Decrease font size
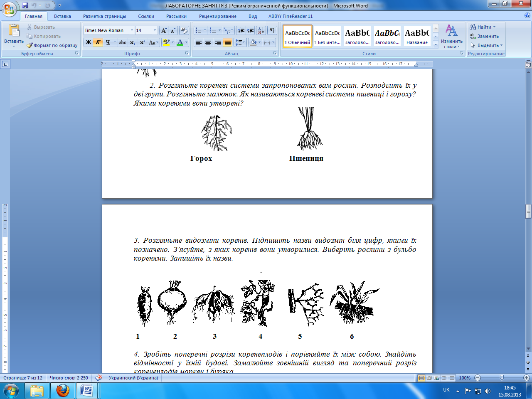Image resolution: width=532 pixels, height=399 pixels. pos(173,30)
